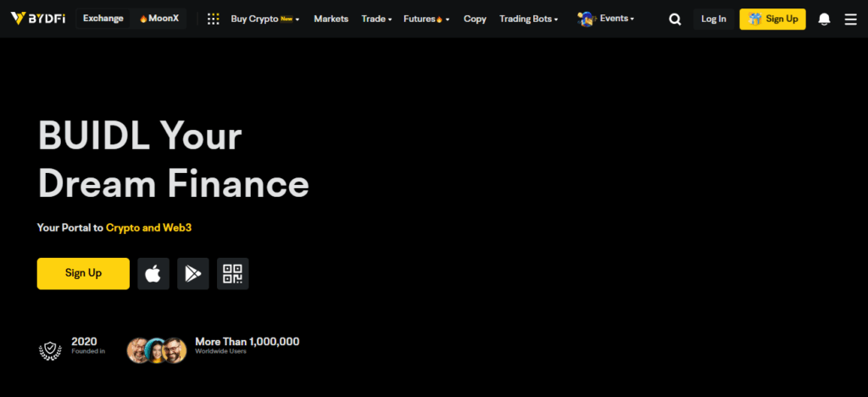Switch to the Exchange tab
Viewport: 868px width, 397px height.
click(103, 19)
